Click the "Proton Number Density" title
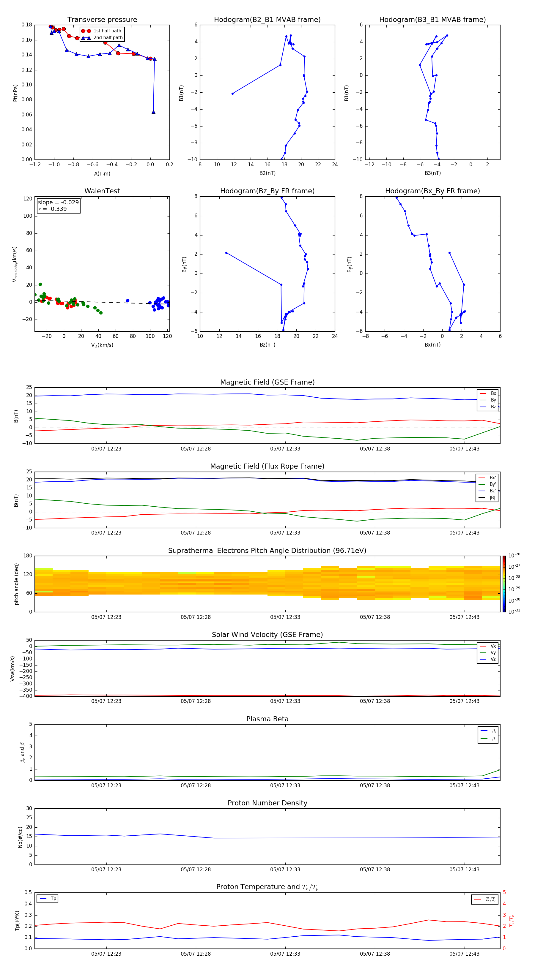The width and height of the screenshot is (535, 980). (x=267, y=803)
